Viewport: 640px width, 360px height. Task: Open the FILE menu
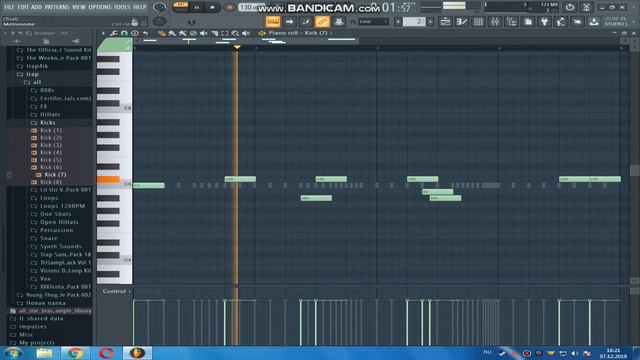[x=9, y=7]
